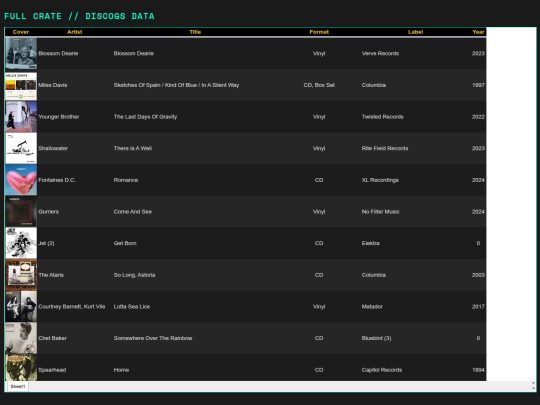Select the Capitol Records label cell
540x405 pixels.
pyautogui.click(x=382, y=370)
